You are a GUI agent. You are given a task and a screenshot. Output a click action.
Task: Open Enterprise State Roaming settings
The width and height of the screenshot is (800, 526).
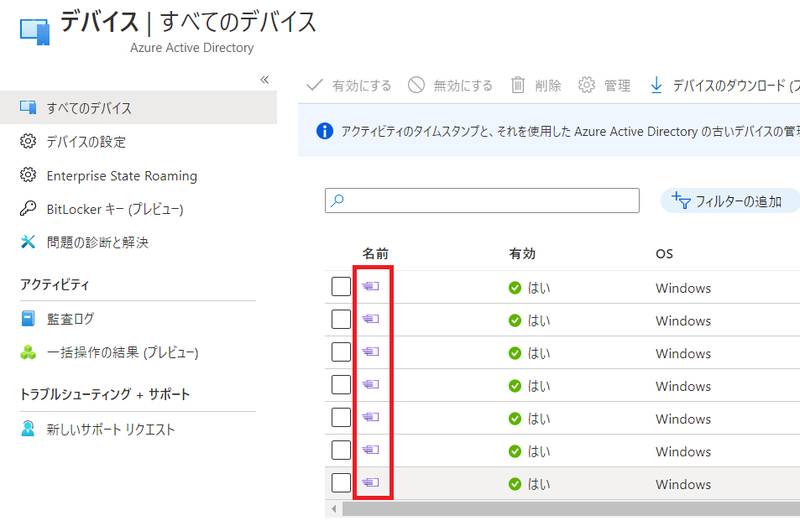coord(121,176)
